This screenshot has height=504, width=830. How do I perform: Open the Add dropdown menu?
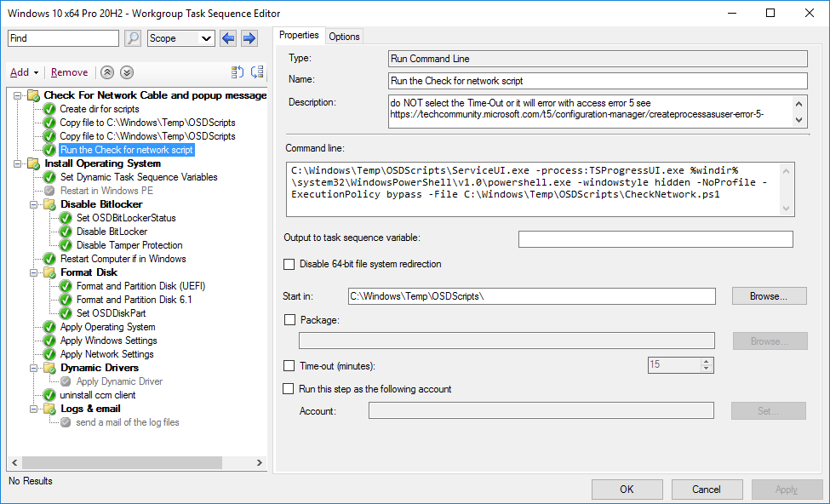pyautogui.click(x=25, y=72)
